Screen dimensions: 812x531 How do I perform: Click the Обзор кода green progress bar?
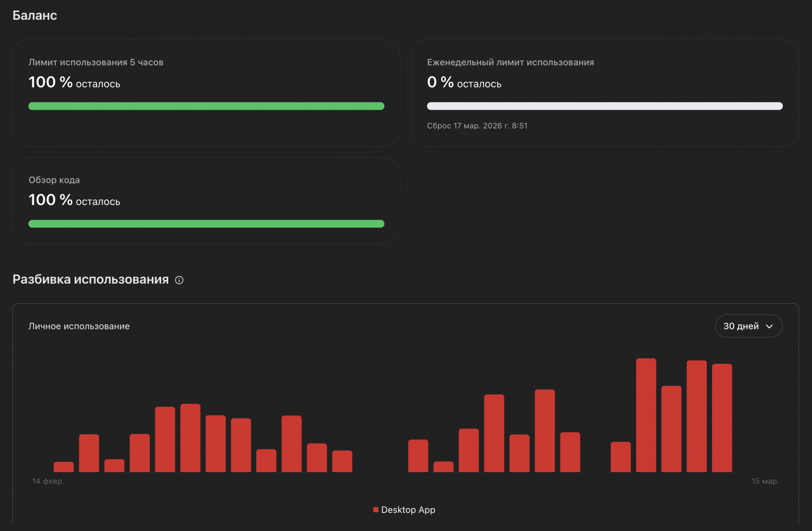click(x=206, y=224)
